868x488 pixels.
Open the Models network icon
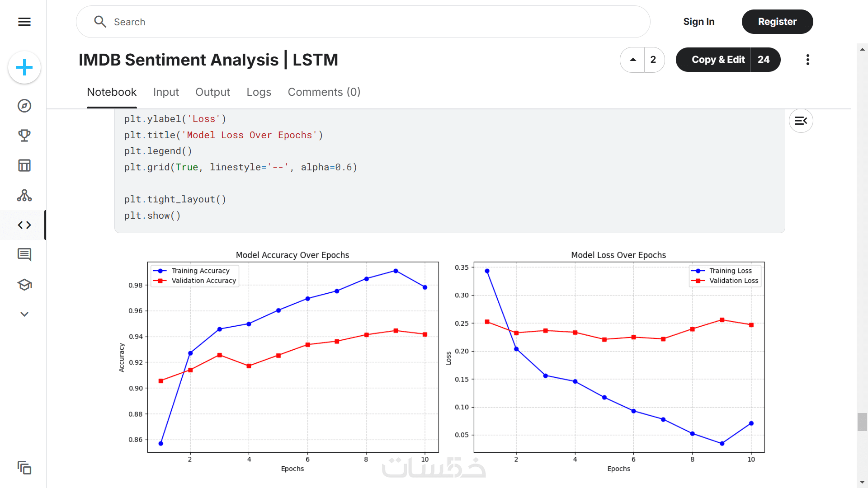tap(24, 195)
